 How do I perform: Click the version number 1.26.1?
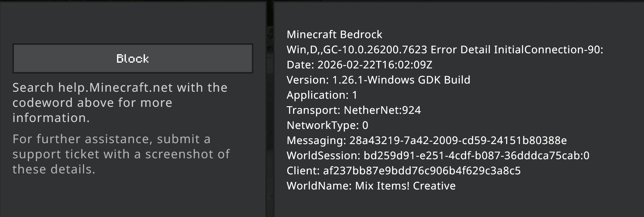(x=348, y=80)
